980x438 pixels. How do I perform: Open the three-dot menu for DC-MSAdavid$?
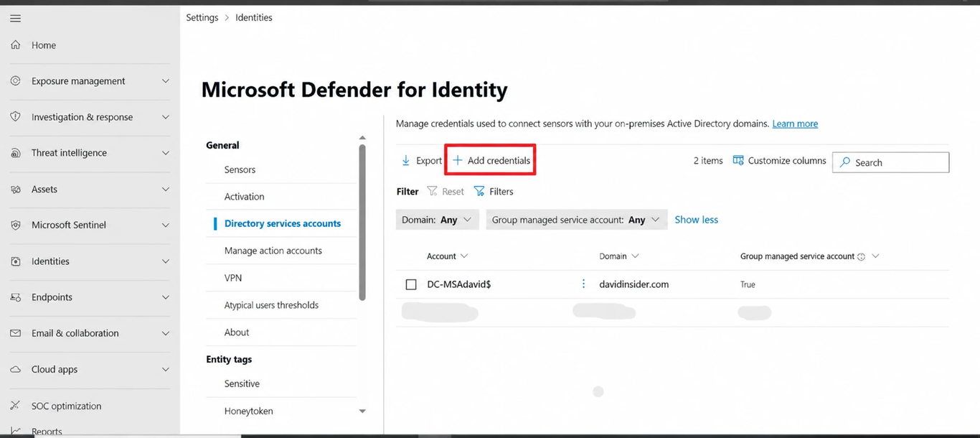583,284
